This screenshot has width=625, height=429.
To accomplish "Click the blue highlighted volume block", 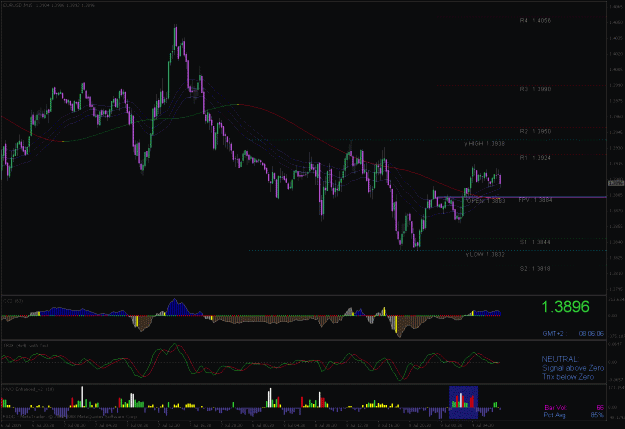I will pos(464,402).
